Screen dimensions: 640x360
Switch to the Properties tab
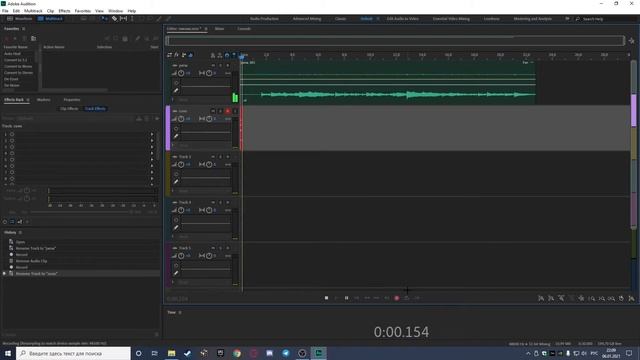[x=72, y=100]
